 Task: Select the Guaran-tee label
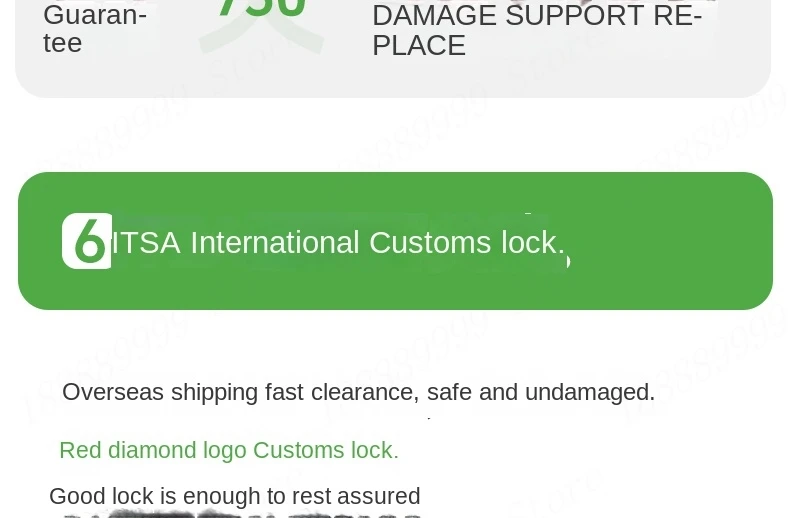click(x=95, y=29)
